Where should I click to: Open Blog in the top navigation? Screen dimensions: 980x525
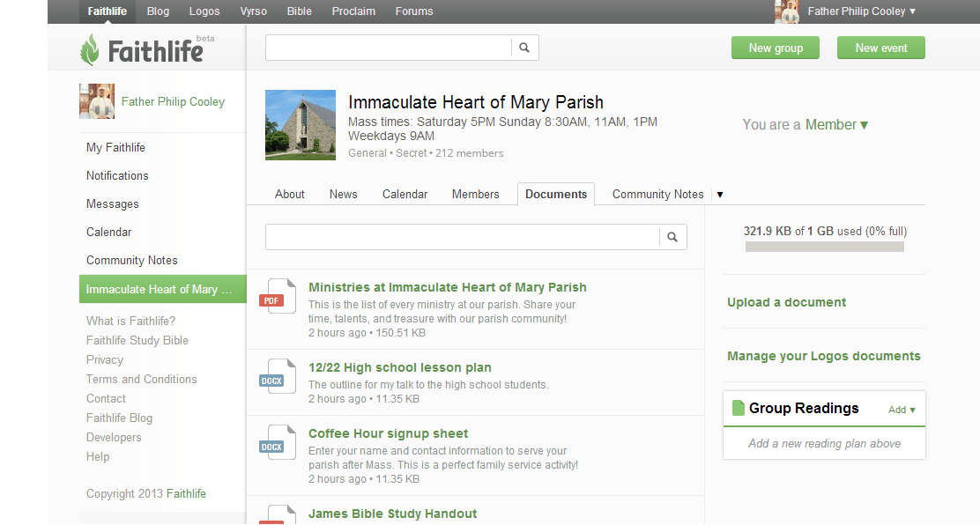pos(158,11)
